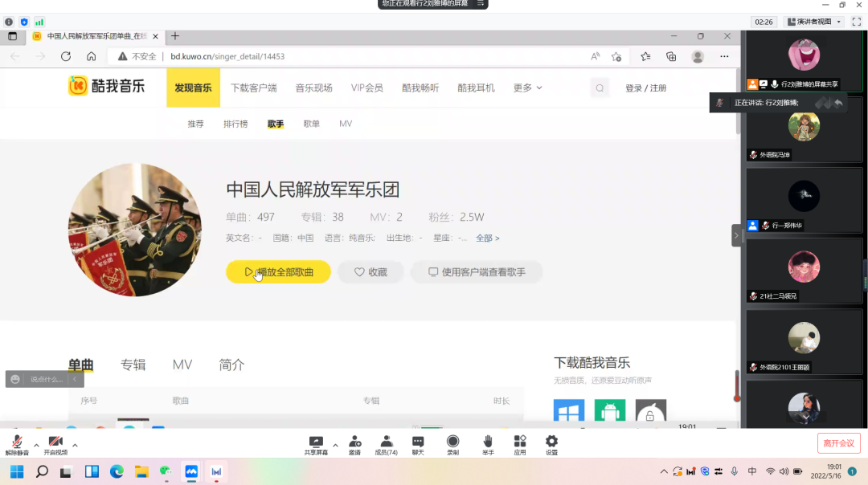The width and height of the screenshot is (868, 485).
Task: Click the browser profile avatar icon
Action: pyautogui.click(x=698, y=56)
